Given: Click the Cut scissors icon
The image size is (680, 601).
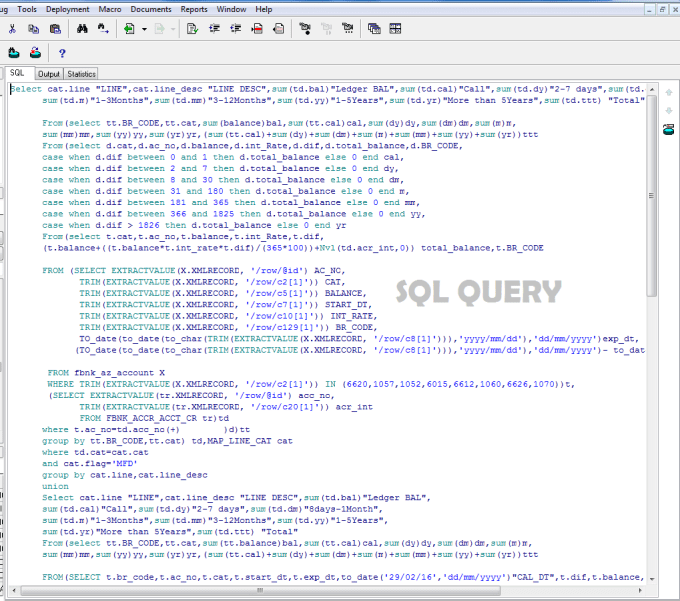Looking at the screenshot, I should point(12,29).
